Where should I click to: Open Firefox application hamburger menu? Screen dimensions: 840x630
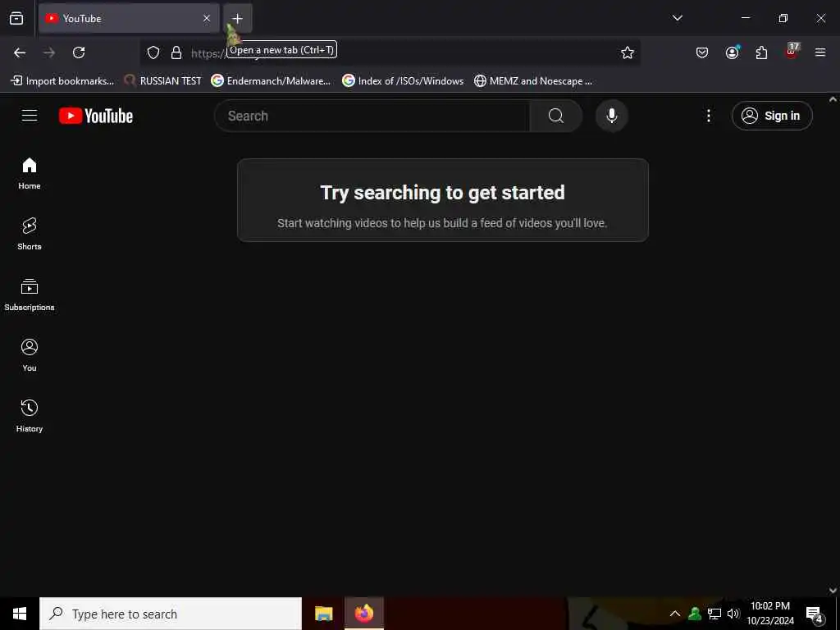820,52
